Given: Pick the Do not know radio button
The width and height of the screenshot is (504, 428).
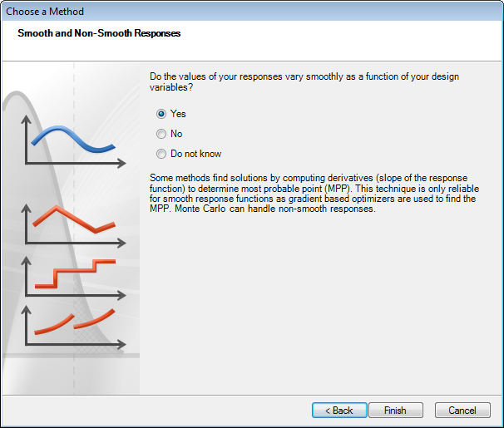Looking at the screenshot, I should click(161, 154).
